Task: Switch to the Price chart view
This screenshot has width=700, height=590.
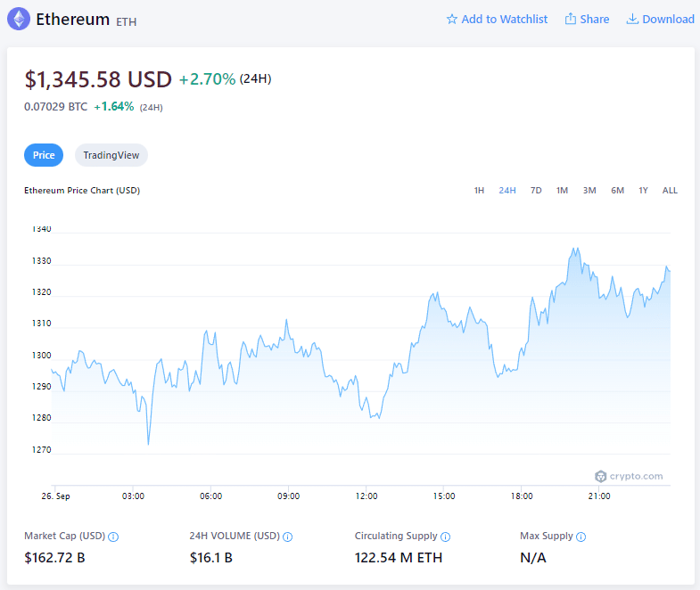Action: [44, 155]
